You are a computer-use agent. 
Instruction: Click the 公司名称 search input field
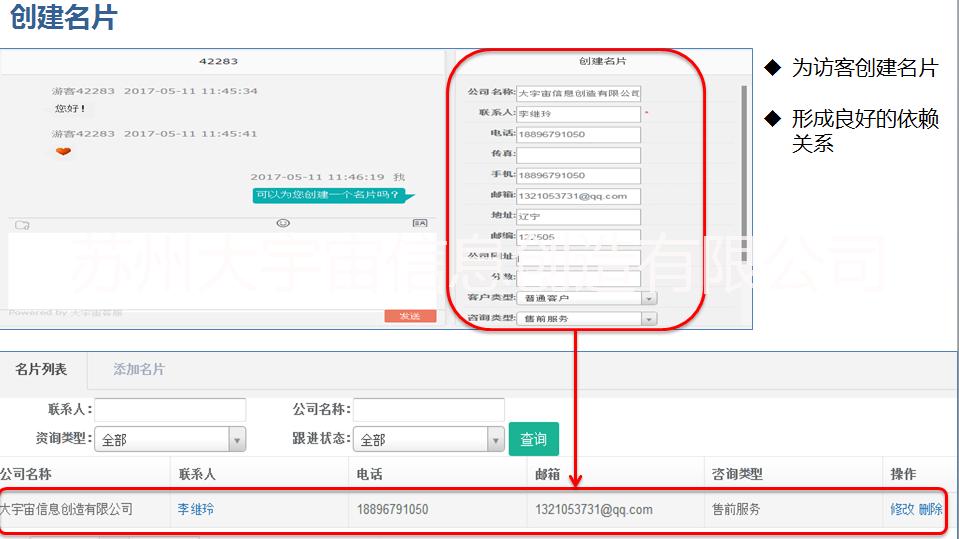pos(429,409)
